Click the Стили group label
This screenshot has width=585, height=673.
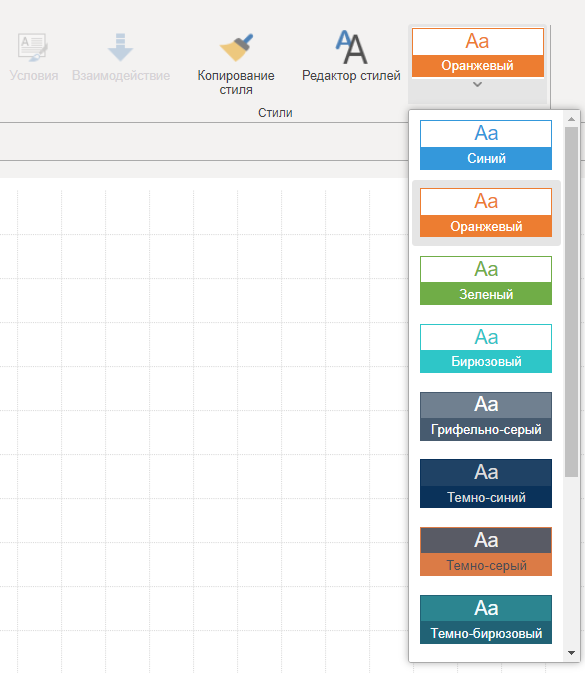click(x=275, y=112)
